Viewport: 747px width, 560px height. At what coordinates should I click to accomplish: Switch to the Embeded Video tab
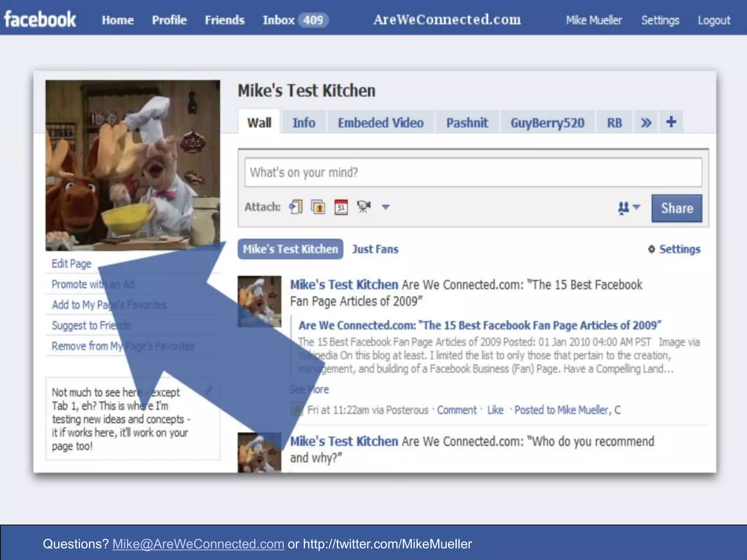click(380, 123)
